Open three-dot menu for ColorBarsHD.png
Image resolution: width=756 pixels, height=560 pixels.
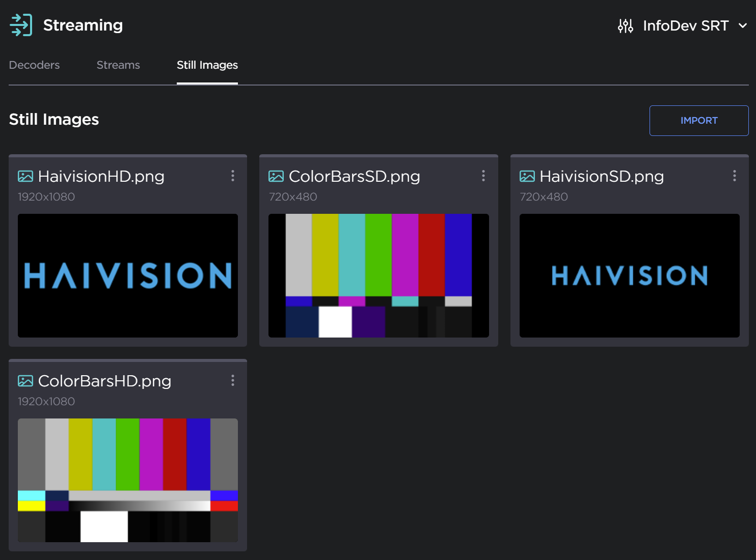point(233,381)
